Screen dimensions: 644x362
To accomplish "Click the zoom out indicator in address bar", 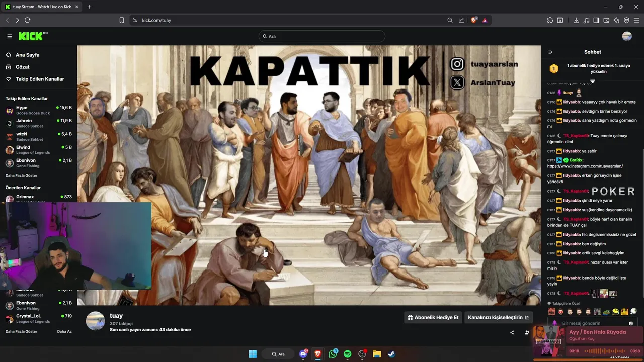I will pos(450,20).
